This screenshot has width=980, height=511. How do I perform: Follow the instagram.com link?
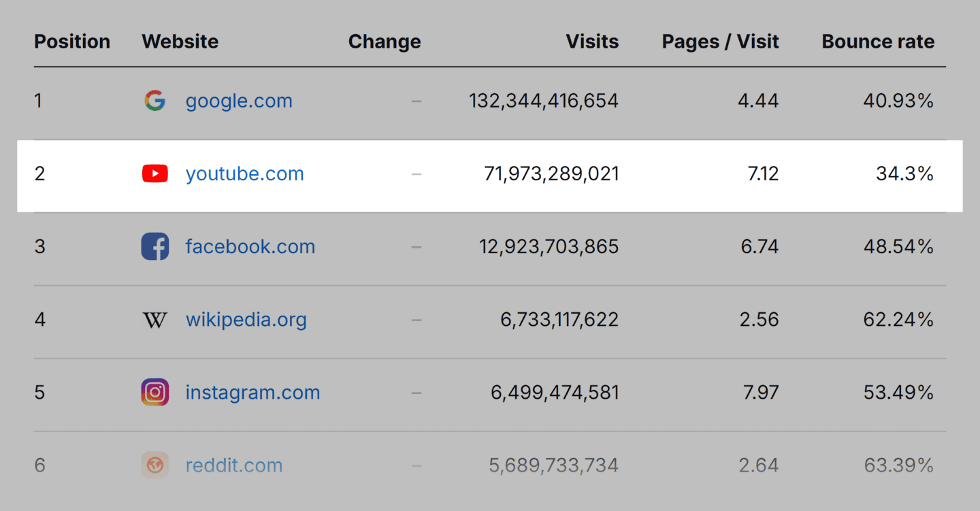252,393
